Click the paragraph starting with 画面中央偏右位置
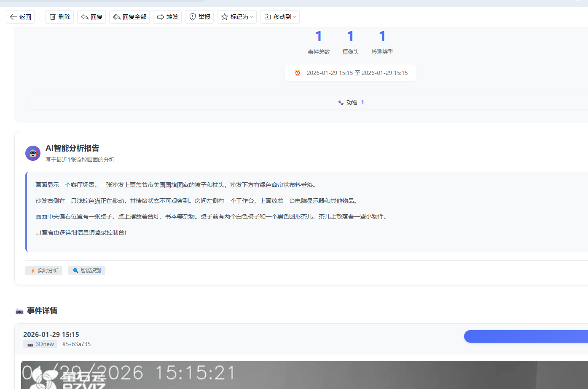Screen dimensions: 588x389 click(x=212, y=216)
